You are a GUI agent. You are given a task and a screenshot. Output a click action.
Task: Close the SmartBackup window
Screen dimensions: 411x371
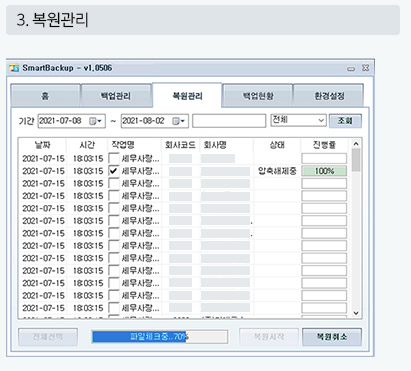coord(365,68)
